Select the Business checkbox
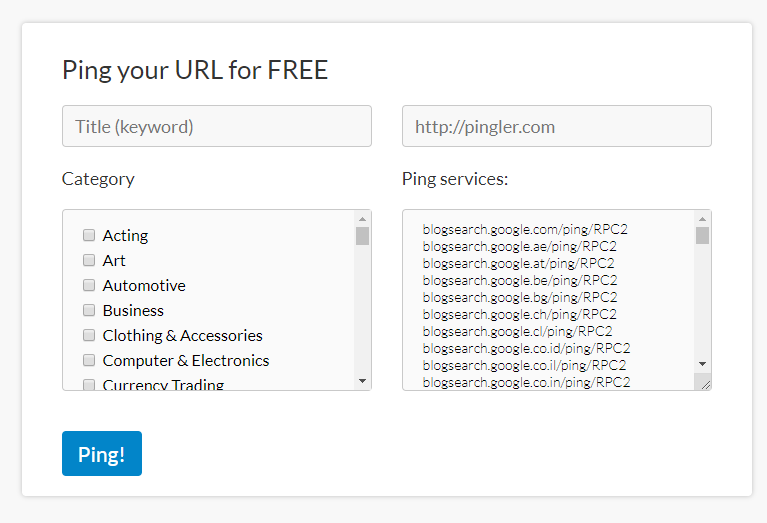Image resolution: width=767 pixels, height=523 pixels. coord(89,310)
